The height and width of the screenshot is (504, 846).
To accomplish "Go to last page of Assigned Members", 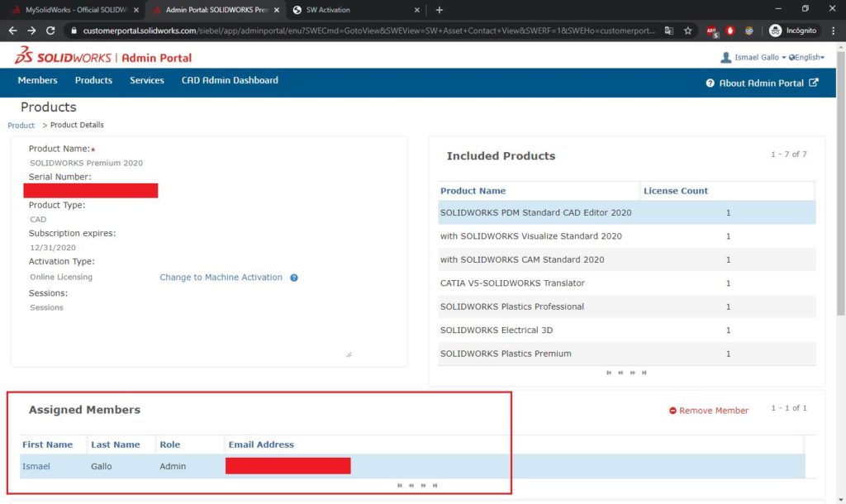I will pos(435,486).
